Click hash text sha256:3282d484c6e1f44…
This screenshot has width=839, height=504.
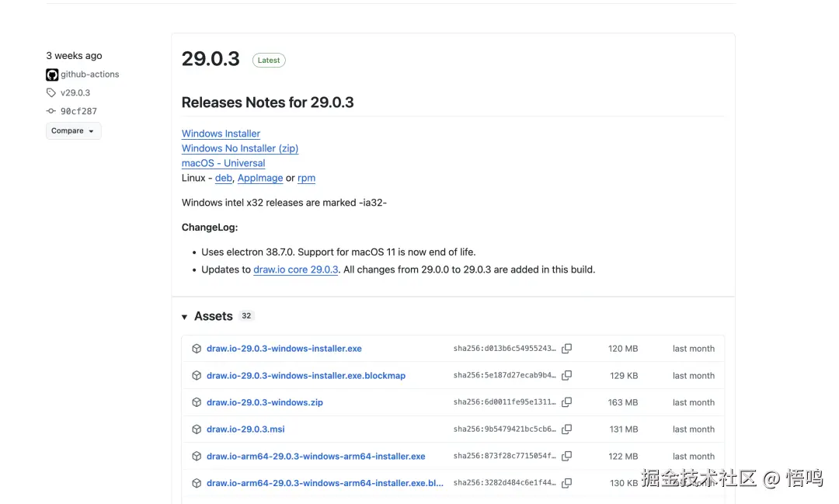pyautogui.click(x=505, y=483)
